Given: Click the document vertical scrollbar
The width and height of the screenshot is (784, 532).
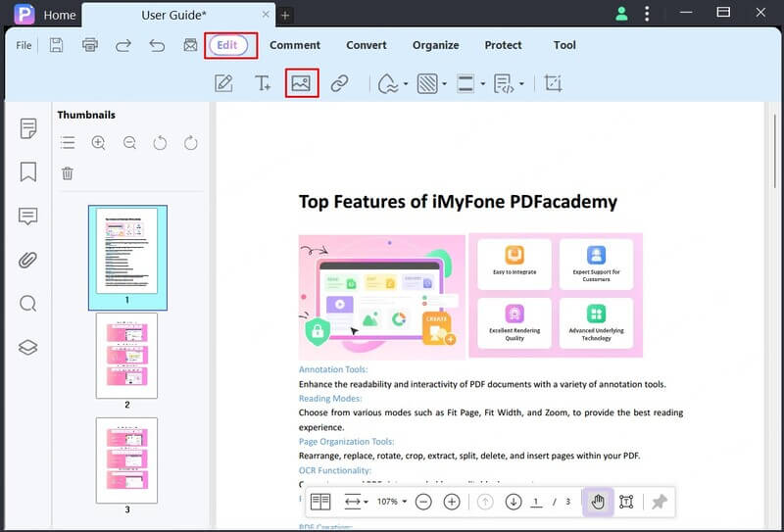Looking at the screenshot, I should click(775, 150).
